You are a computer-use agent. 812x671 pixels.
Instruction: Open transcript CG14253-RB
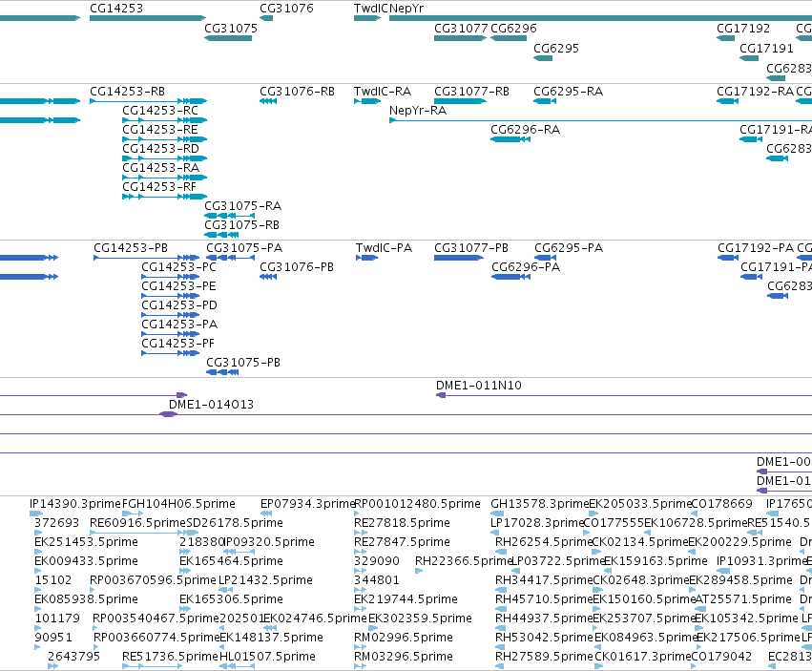[127, 92]
